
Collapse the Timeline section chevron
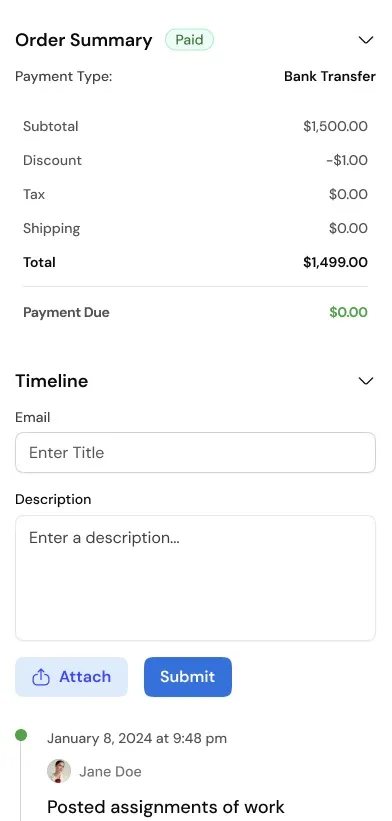(x=366, y=381)
